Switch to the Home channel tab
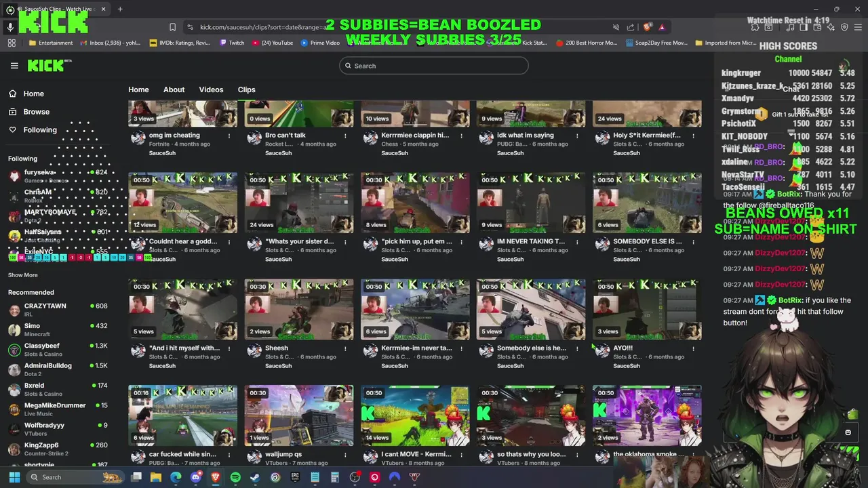This screenshot has width=868, height=488. pyautogui.click(x=138, y=89)
